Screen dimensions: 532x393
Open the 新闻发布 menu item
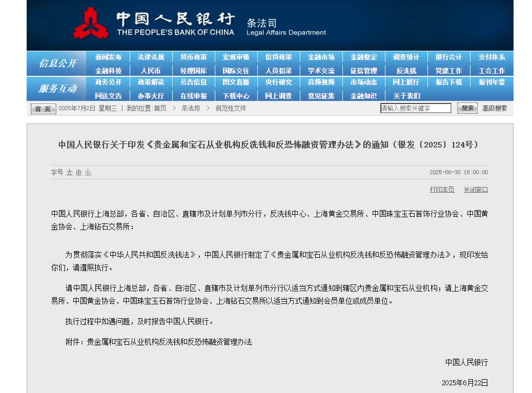108,57
